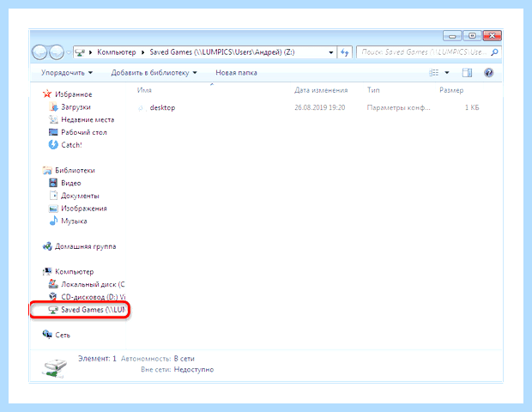
Task: Sort by the Имя column header
Action: click(144, 90)
